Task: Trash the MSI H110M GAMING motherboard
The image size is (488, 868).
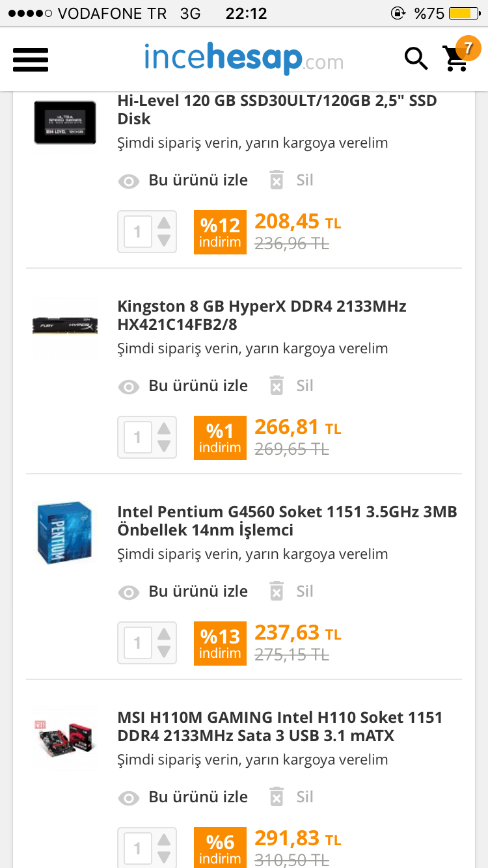Action: coord(277,797)
